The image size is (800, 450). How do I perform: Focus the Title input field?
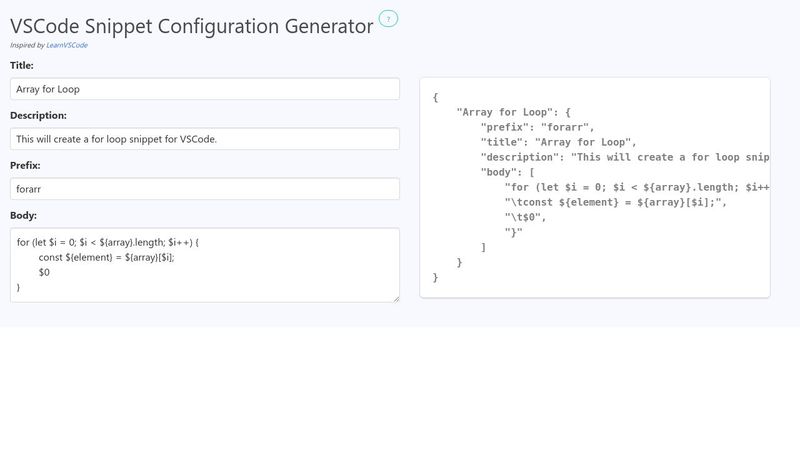tap(205, 89)
